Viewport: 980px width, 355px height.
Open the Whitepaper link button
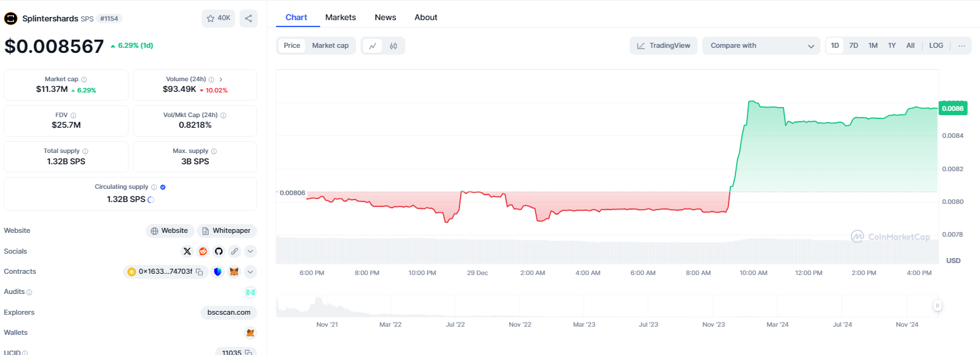click(x=227, y=231)
